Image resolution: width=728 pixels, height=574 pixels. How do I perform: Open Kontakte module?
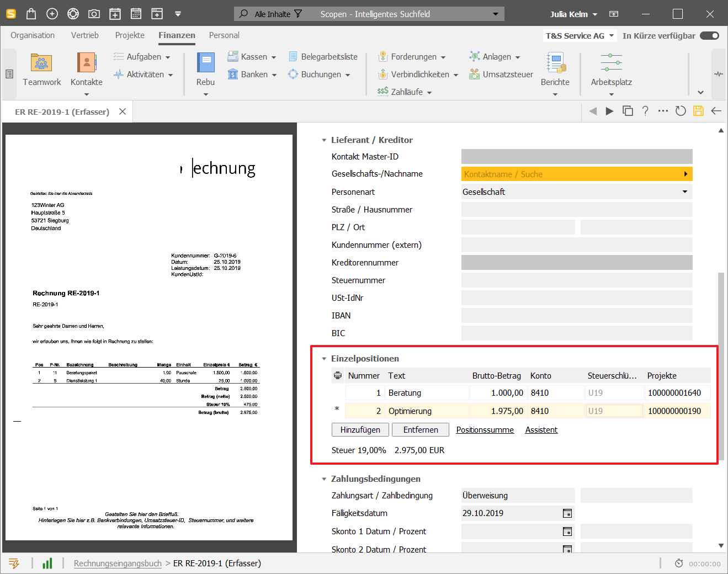click(x=87, y=70)
